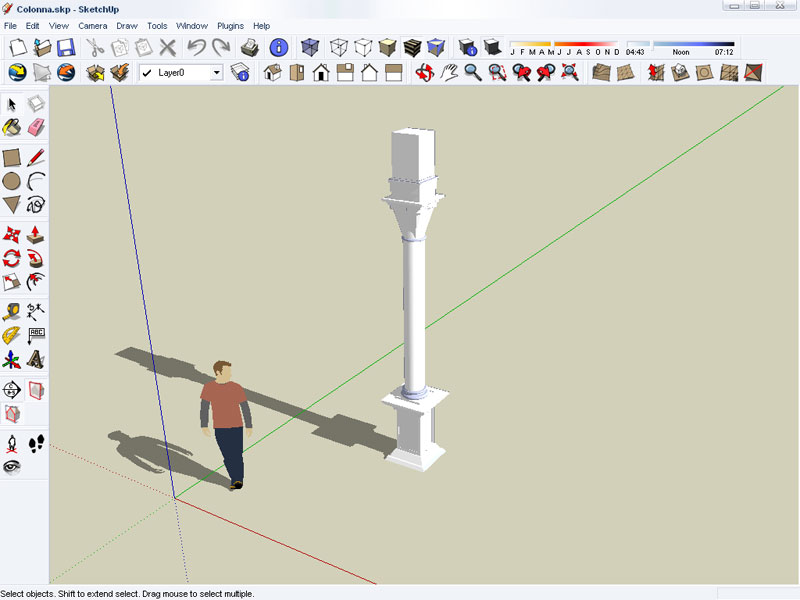
Task: Select the Paint Bucket tool
Action: (12, 127)
